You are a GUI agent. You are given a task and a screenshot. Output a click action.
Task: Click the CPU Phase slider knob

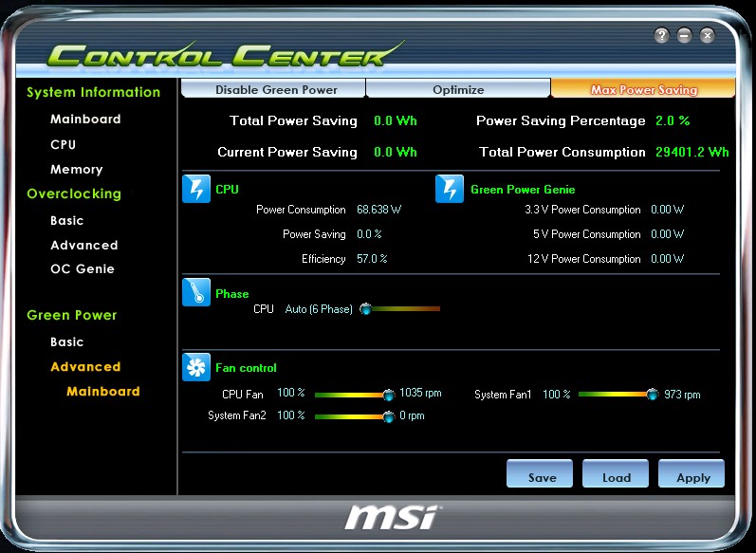click(x=366, y=308)
